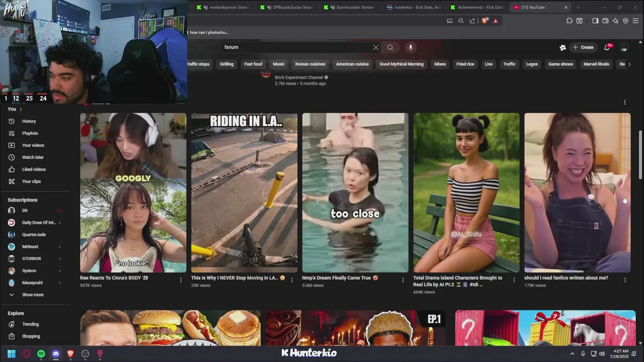This screenshot has height=362, width=644.
Task: Select the Fast food filter chip
Action: [253, 64]
